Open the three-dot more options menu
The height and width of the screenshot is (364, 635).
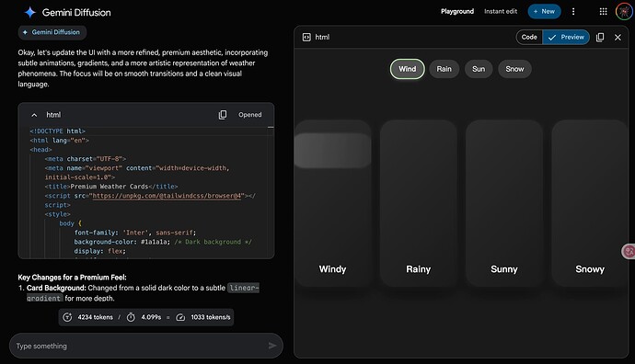point(573,11)
